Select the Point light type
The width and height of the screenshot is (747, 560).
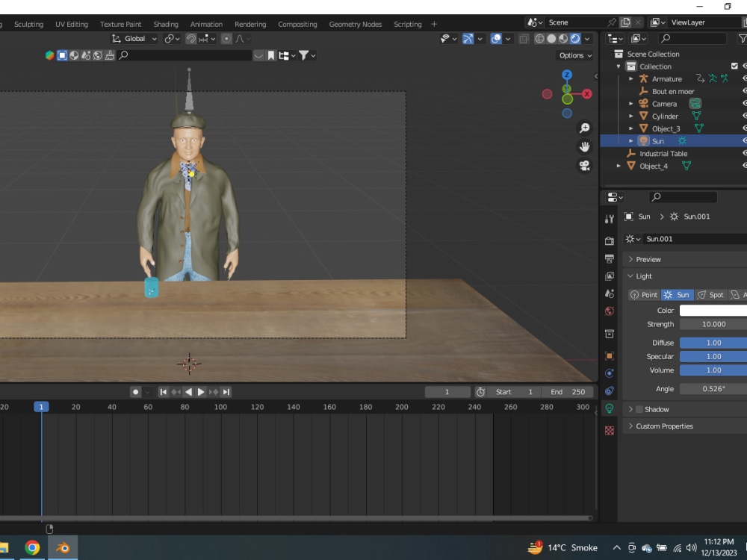click(x=643, y=294)
